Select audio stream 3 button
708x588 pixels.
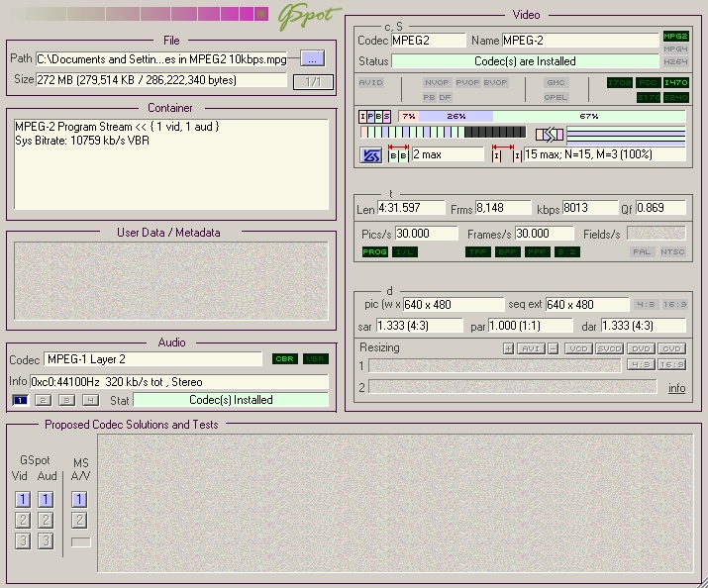[66, 400]
